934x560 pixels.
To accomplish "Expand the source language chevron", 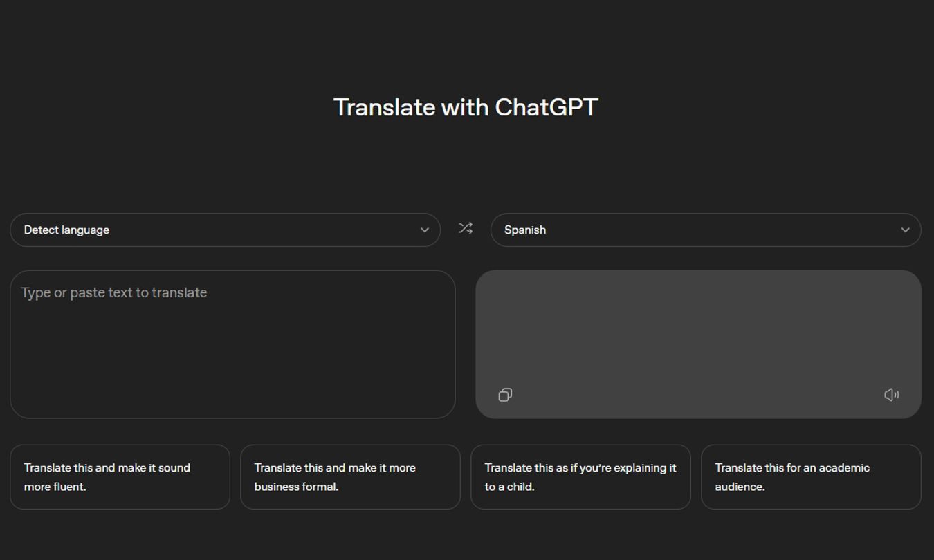I will point(425,230).
